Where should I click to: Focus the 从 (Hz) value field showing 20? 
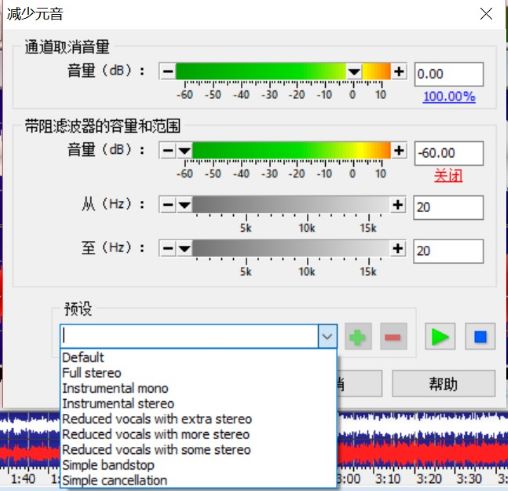click(448, 208)
